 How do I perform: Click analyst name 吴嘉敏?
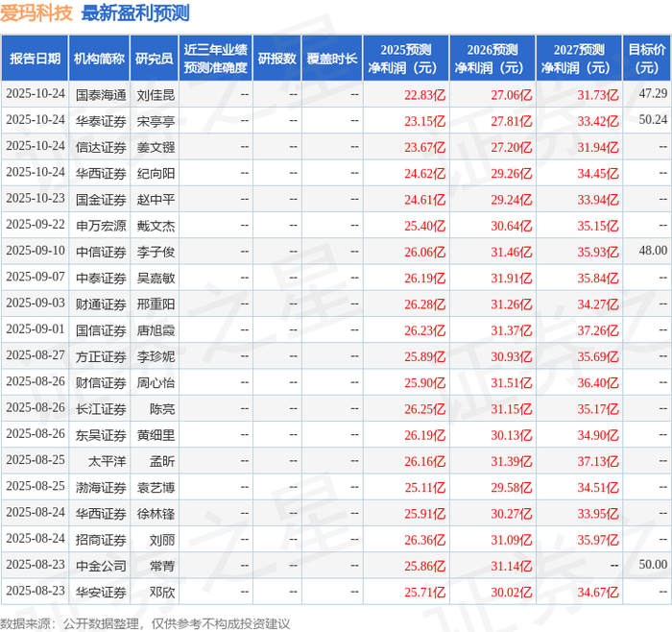(x=156, y=278)
